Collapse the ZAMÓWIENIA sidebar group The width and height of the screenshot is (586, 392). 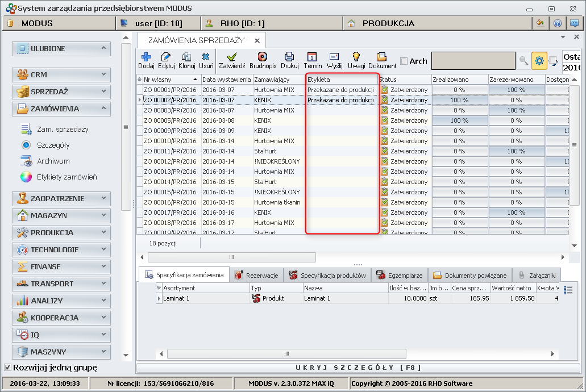click(61, 109)
